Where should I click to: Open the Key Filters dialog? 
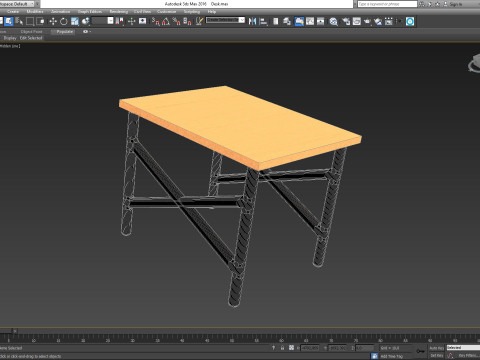(x=468, y=356)
